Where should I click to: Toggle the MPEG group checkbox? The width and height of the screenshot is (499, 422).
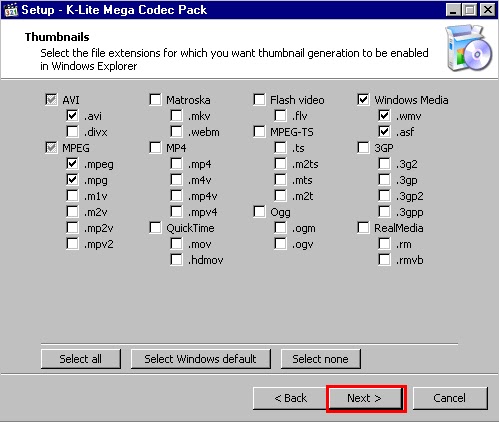click(51, 147)
